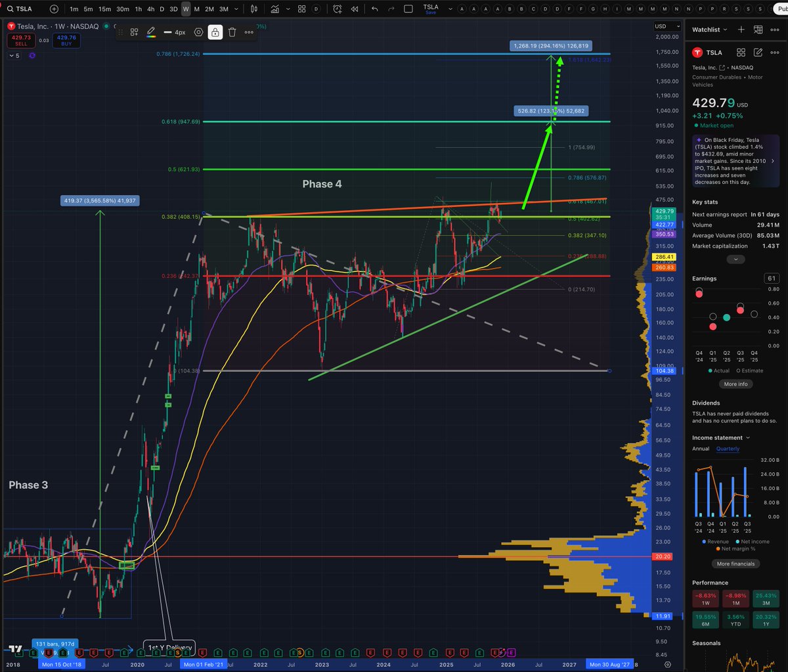Click the Phase 4 chart text label
The width and height of the screenshot is (788, 672).
(x=322, y=184)
